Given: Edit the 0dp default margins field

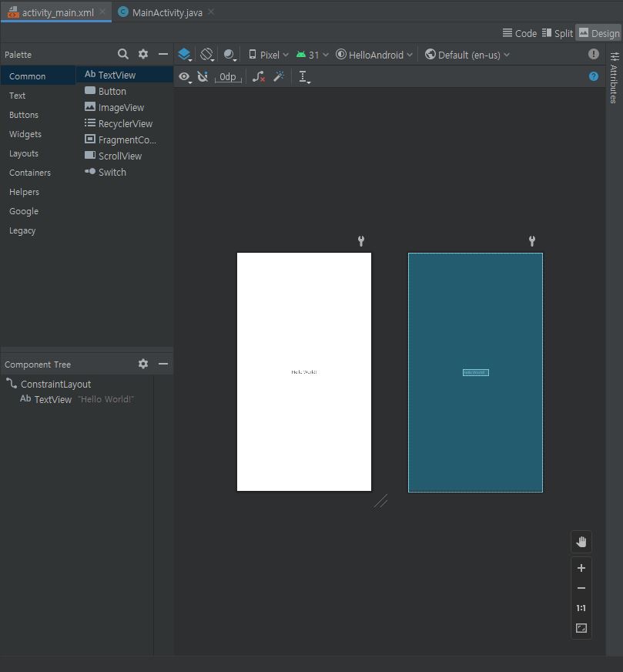Looking at the screenshot, I should coord(228,76).
